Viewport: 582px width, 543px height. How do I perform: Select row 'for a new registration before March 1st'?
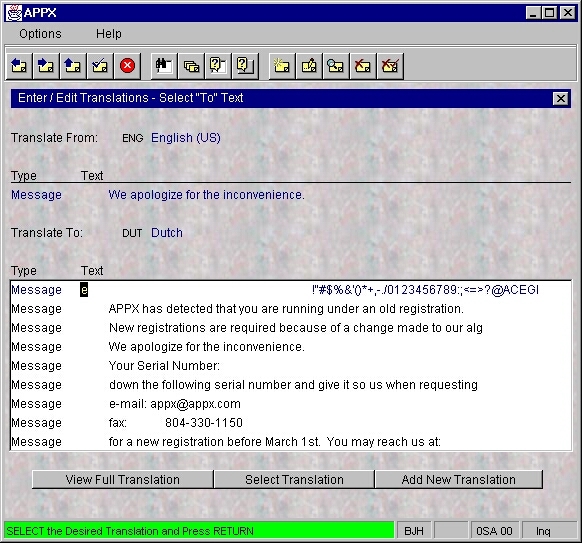291,442
